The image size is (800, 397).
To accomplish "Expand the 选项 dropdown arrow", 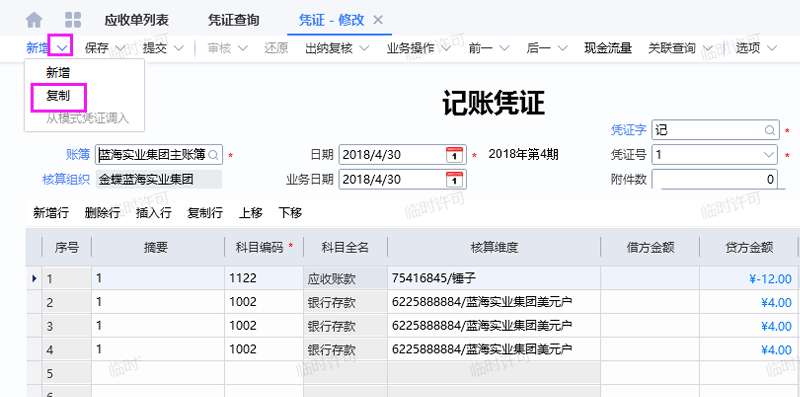I will coord(771,48).
